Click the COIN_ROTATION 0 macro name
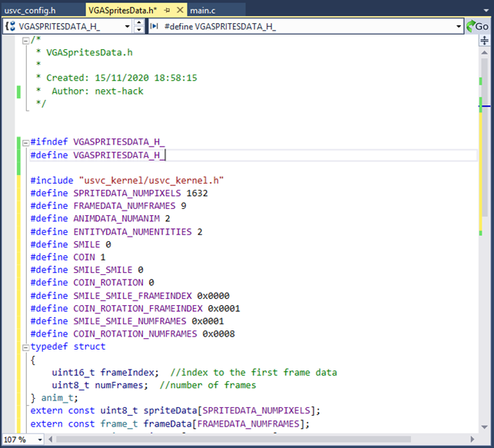 [x=108, y=283]
